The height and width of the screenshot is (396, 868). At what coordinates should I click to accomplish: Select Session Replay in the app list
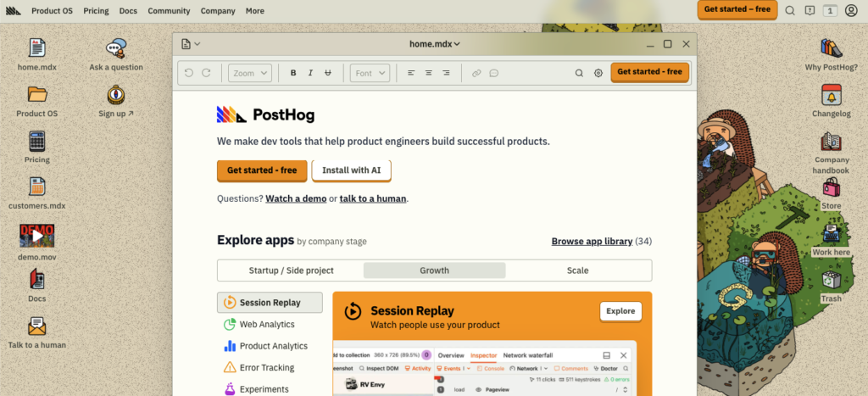pos(270,303)
